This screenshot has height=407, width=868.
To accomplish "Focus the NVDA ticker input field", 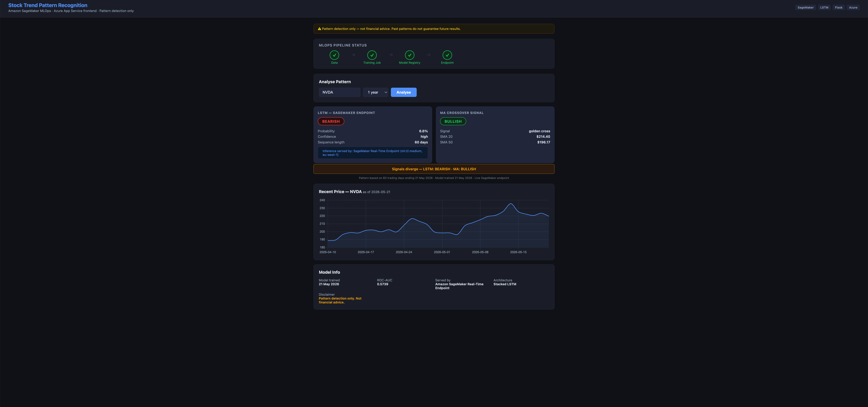I will tap(340, 92).
